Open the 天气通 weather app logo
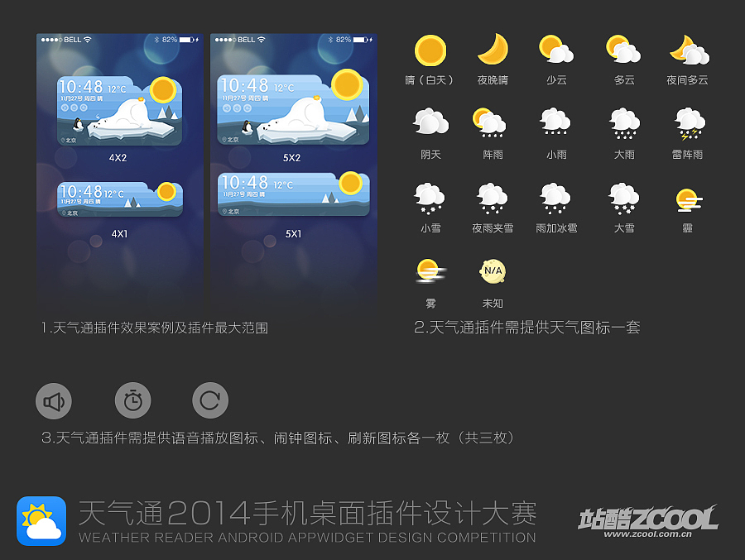The image size is (745, 560). pos(41,521)
